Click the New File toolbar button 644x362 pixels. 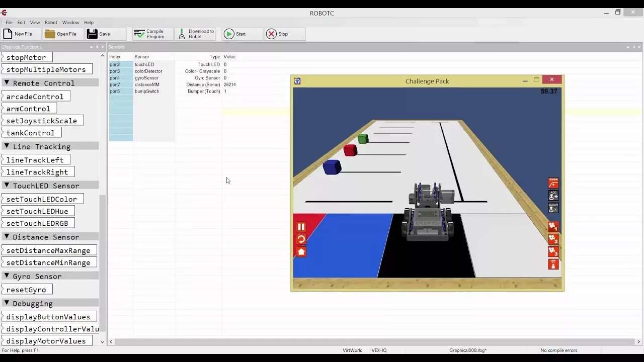[21, 34]
